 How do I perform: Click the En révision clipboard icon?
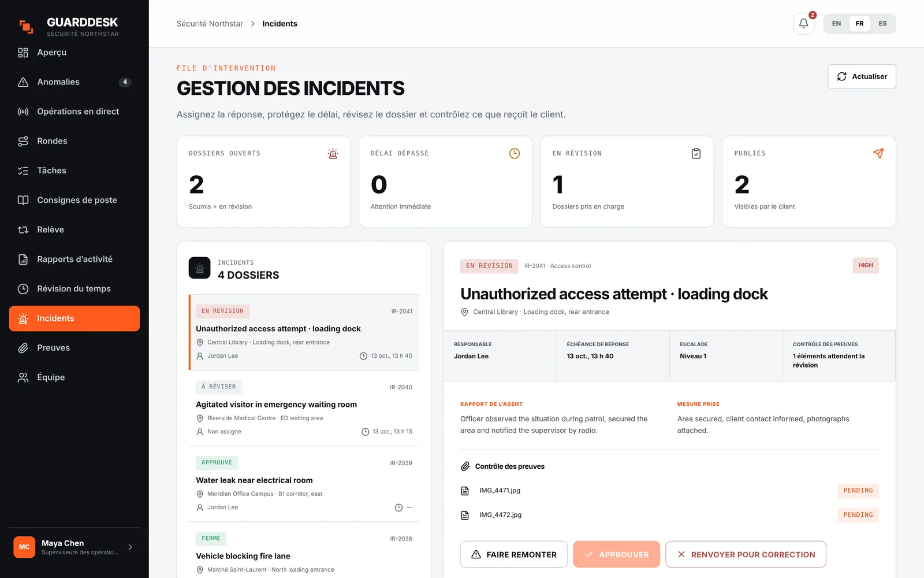click(696, 154)
